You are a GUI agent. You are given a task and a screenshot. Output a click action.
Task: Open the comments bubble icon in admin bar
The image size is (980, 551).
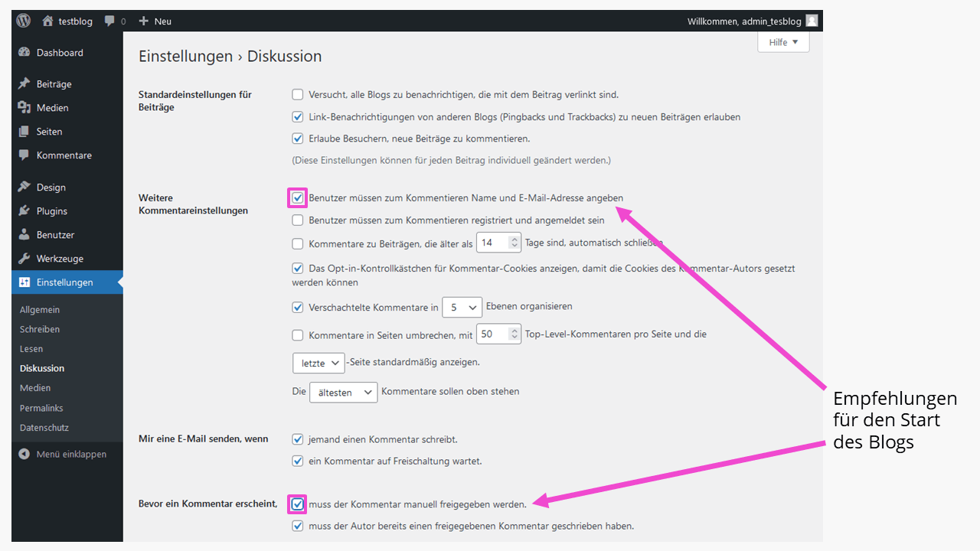click(x=109, y=21)
